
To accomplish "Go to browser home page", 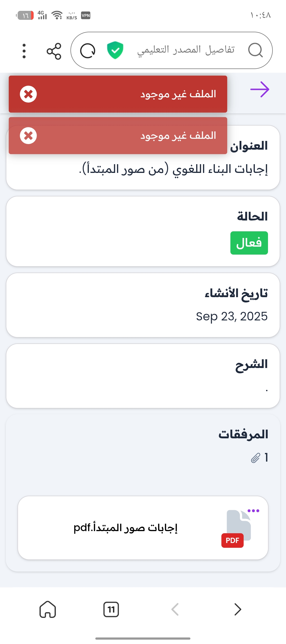I will (48, 609).
